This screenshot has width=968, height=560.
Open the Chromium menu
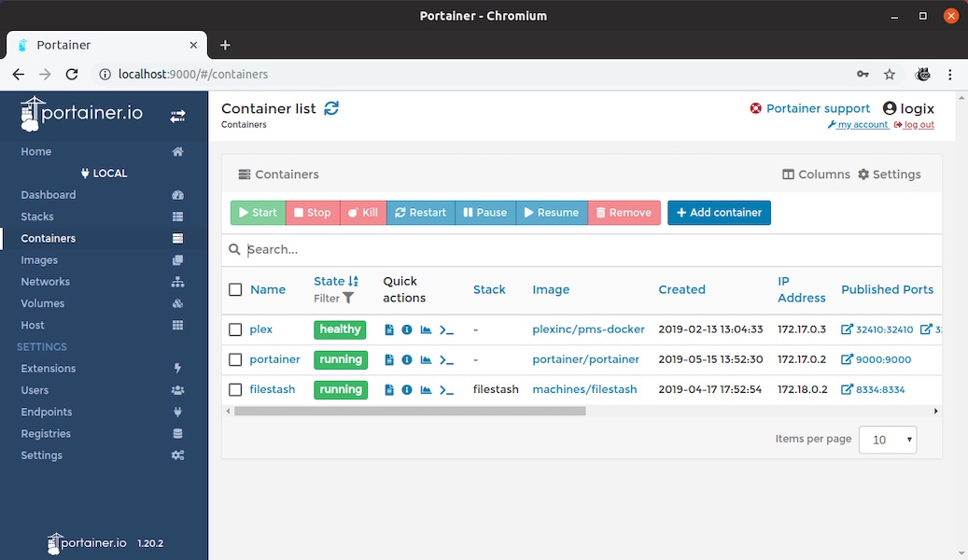click(x=949, y=74)
